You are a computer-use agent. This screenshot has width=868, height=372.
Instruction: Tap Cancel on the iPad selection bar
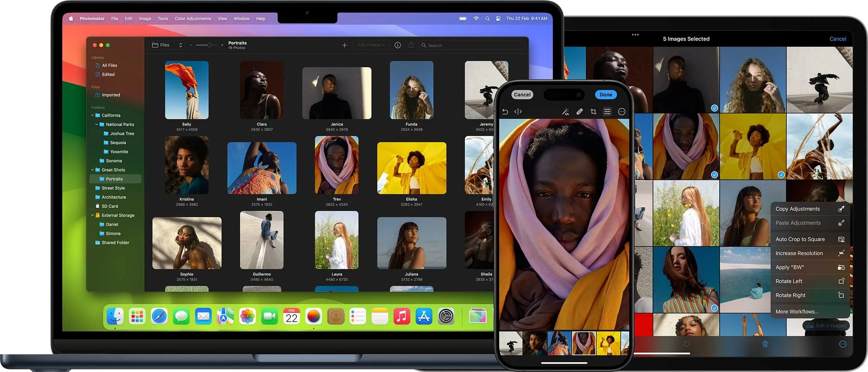pos(838,39)
